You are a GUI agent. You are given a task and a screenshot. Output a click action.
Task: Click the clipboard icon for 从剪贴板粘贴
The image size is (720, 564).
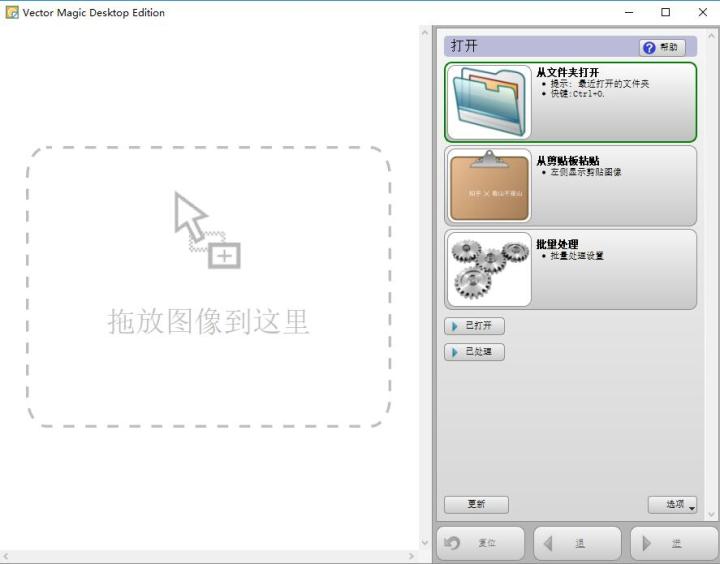[x=489, y=186]
